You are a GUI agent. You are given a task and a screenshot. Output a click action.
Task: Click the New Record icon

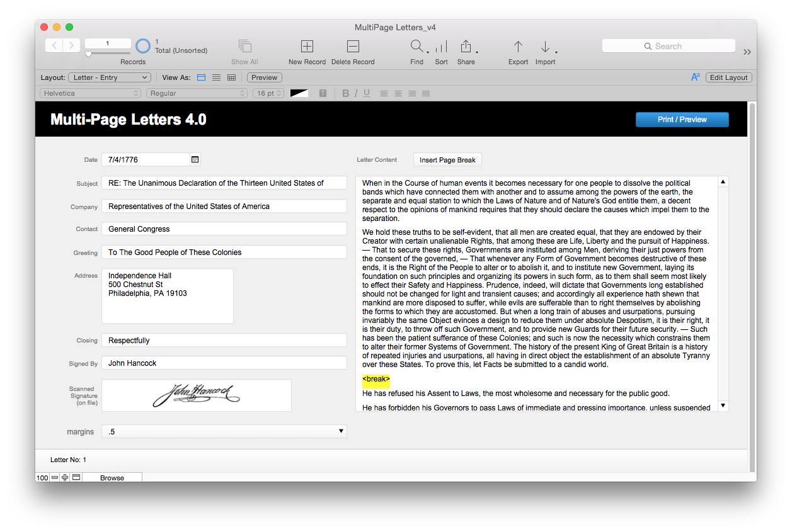(307, 47)
